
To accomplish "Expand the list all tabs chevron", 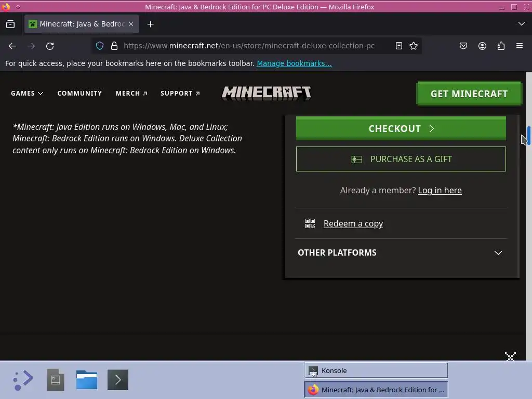I will click(522, 24).
